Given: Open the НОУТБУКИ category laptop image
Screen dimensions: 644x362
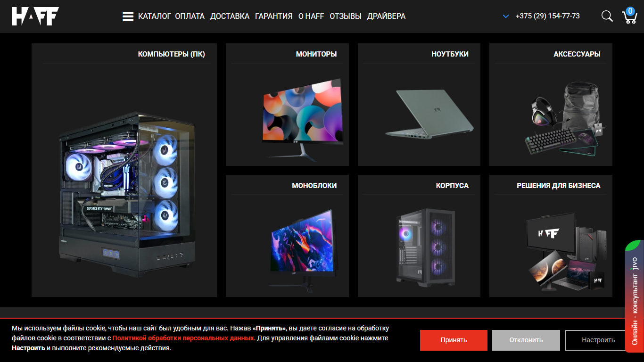Looking at the screenshot, I should tap(429, 115).
